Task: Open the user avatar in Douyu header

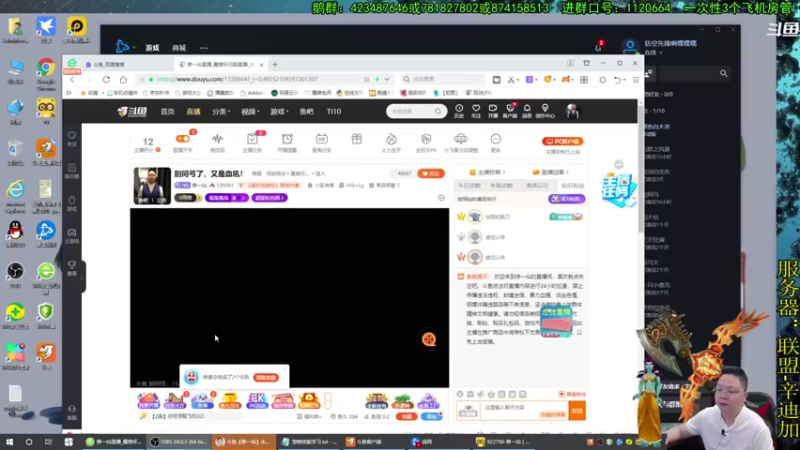Action: (572, 111)
